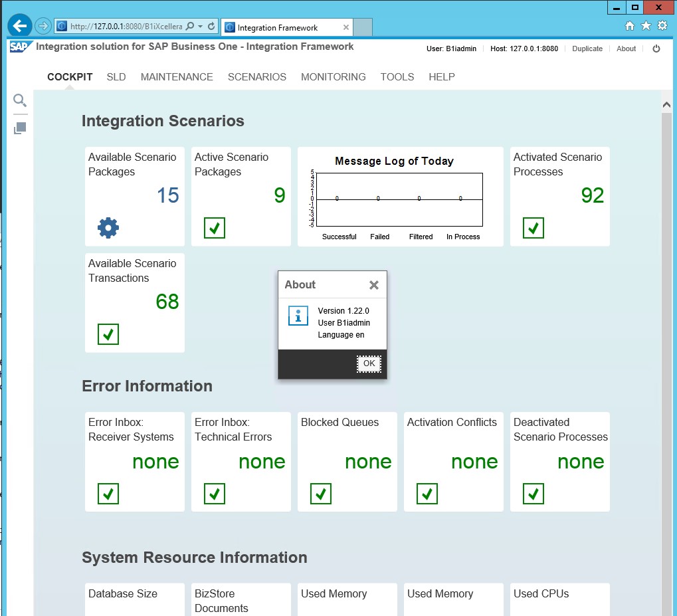Click the duplicate window icon in left sidebar
This screenshot has height=616, width=677.
pyautogui.click(x=19, y=128)
